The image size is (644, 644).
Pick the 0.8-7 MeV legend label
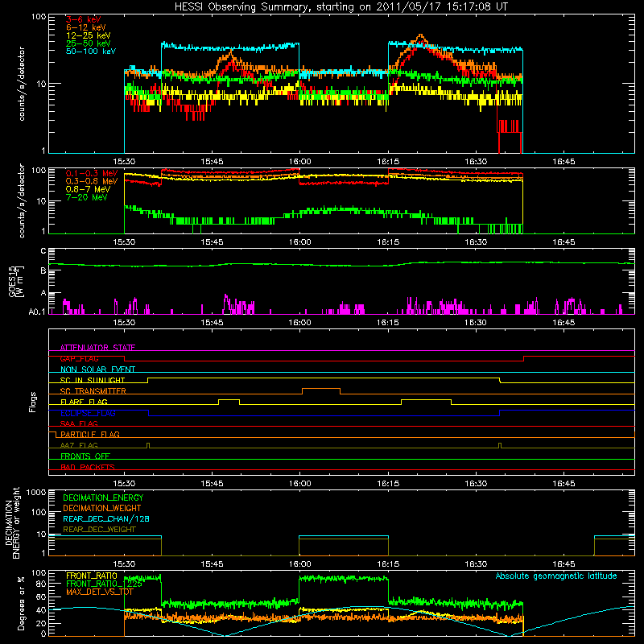88,189
